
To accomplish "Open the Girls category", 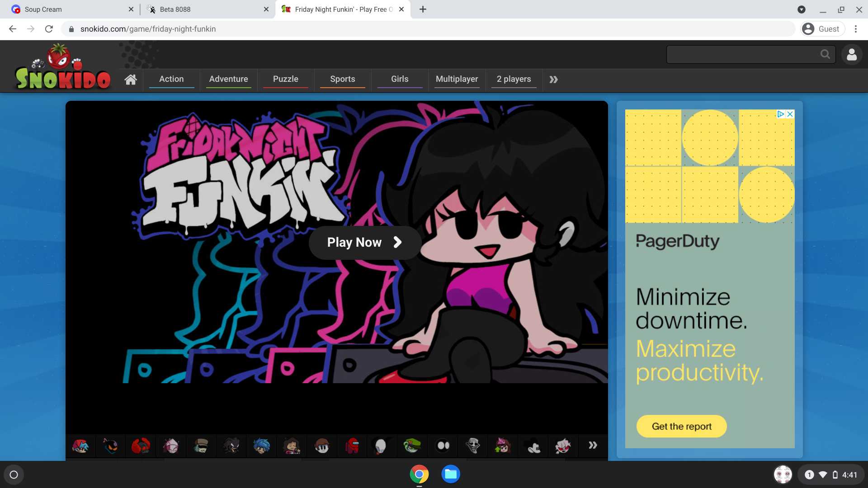I will pos(400,79).
